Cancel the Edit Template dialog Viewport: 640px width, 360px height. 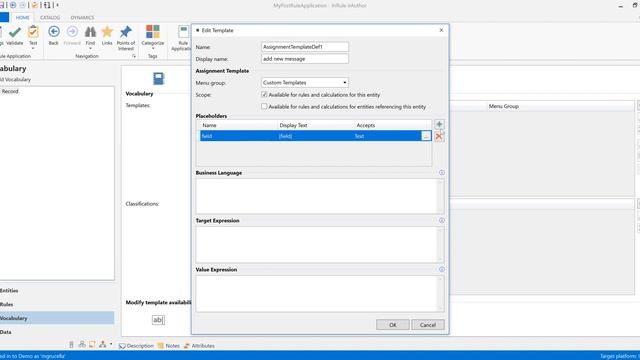click(x=428, y=325)
